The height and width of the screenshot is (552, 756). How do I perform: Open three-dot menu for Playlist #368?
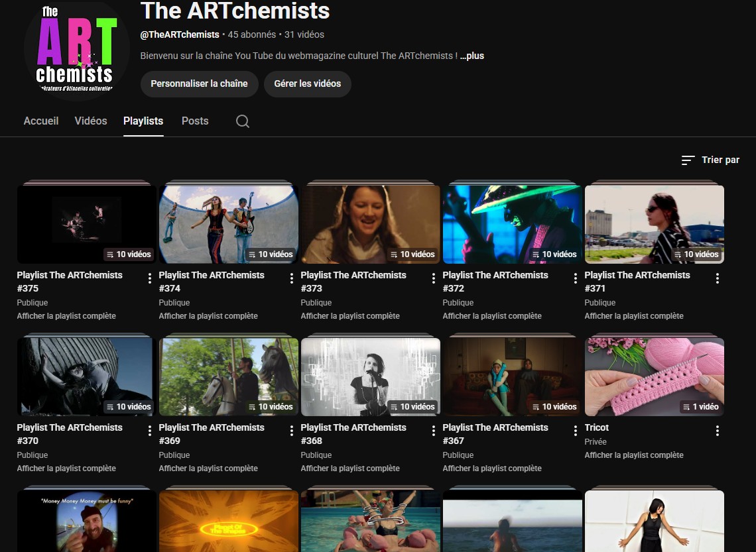pos(434,431)
